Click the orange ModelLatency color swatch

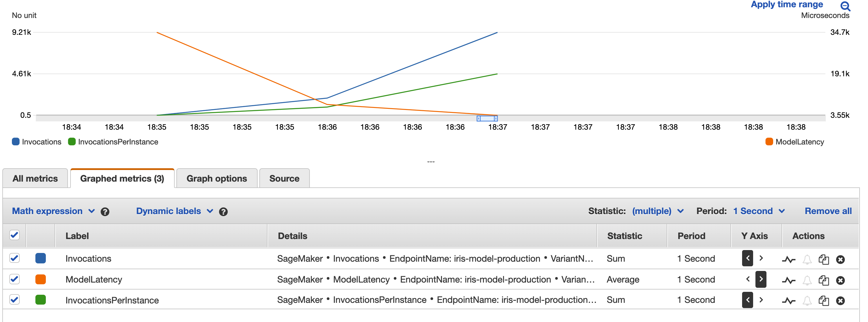click(x=40, y=279)
